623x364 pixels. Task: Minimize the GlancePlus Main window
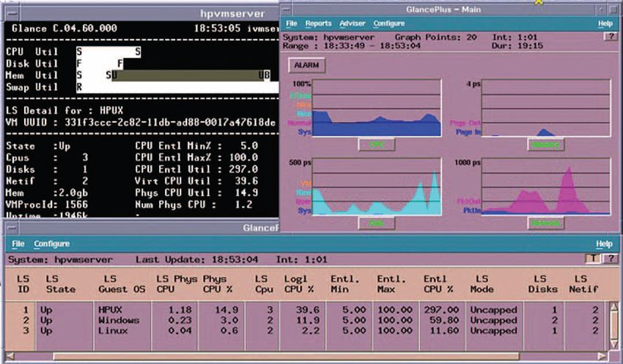tap(602, 10)
